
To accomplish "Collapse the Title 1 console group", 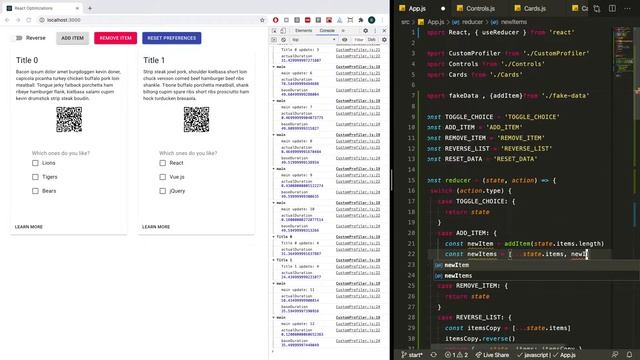I will point(274,260).
